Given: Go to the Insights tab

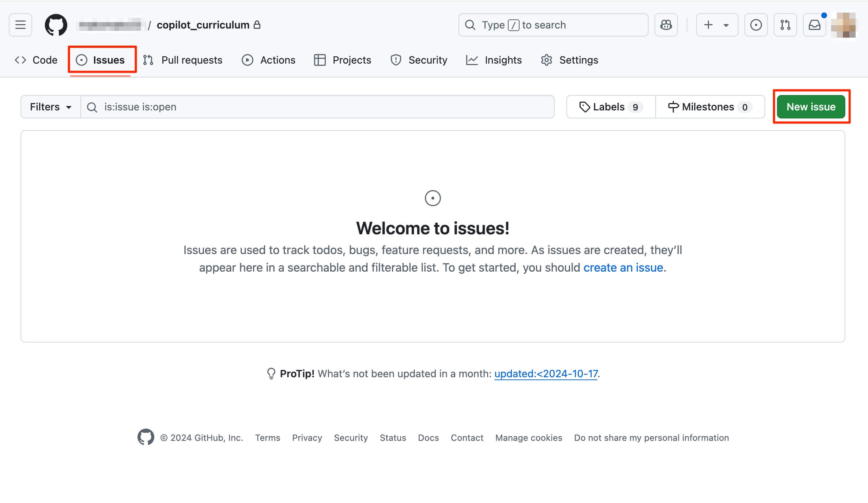Looking at the screenshot, I should (x=494, y=60).
